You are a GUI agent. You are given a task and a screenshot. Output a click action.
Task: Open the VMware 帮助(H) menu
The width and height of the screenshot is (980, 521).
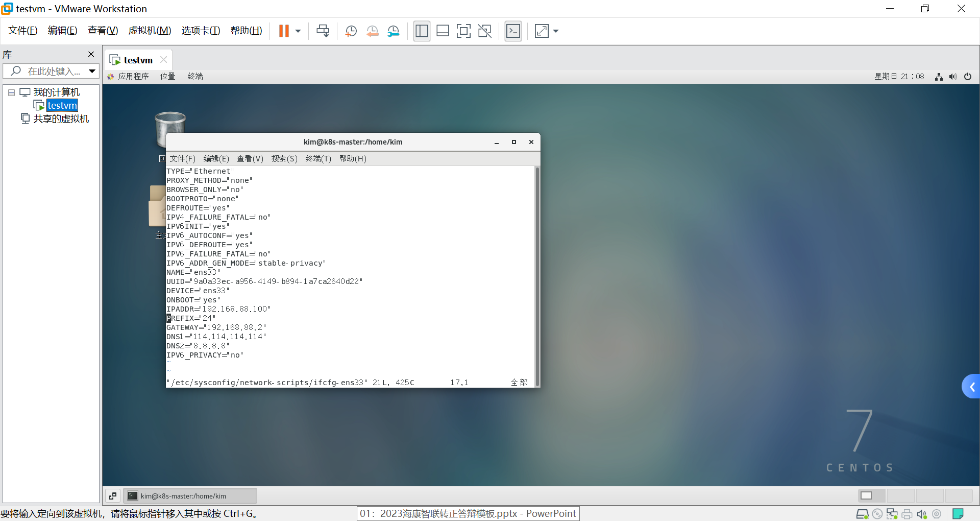tap(247, 31)
